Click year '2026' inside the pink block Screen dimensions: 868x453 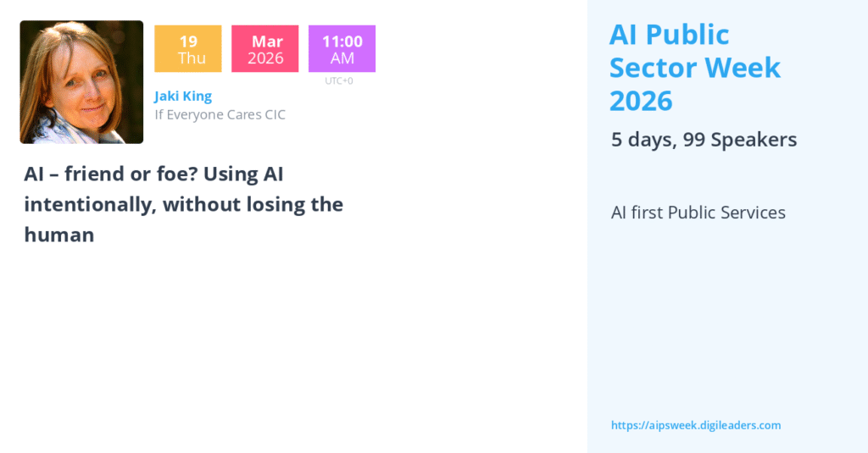click(x=265, y=58)
